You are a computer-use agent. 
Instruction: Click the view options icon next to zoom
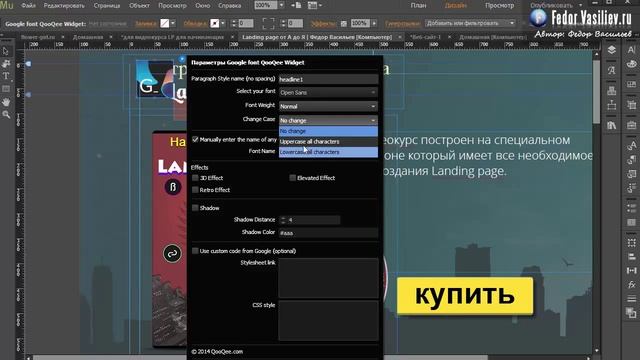coord(312,5)
